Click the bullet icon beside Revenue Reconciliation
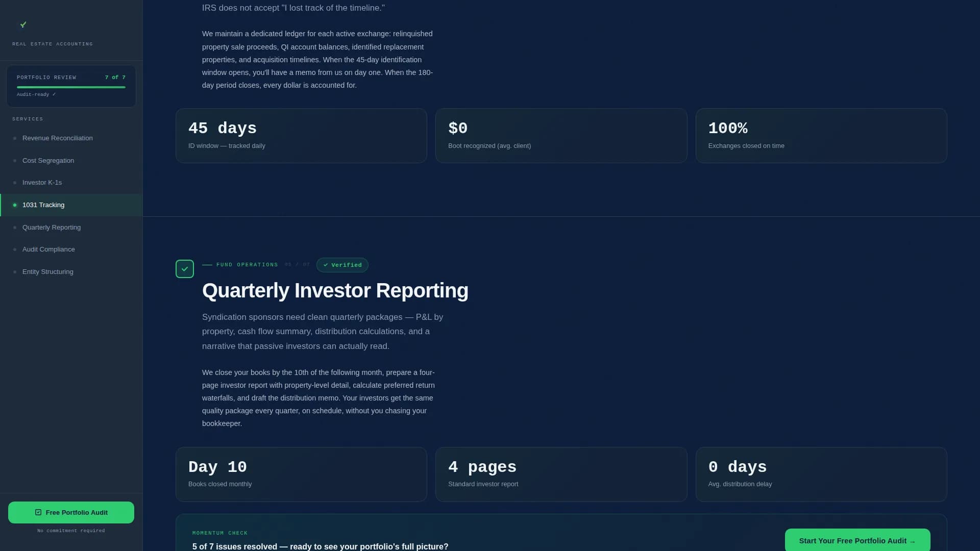Viewport: 980px width, 551px height. [x=15, y=138]
